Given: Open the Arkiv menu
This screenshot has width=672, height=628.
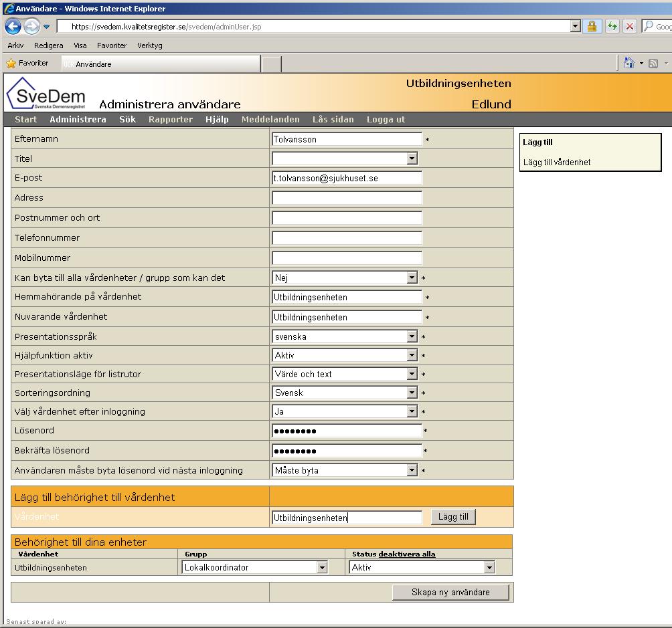Looking at the screenshot, I should click(15, 45).
